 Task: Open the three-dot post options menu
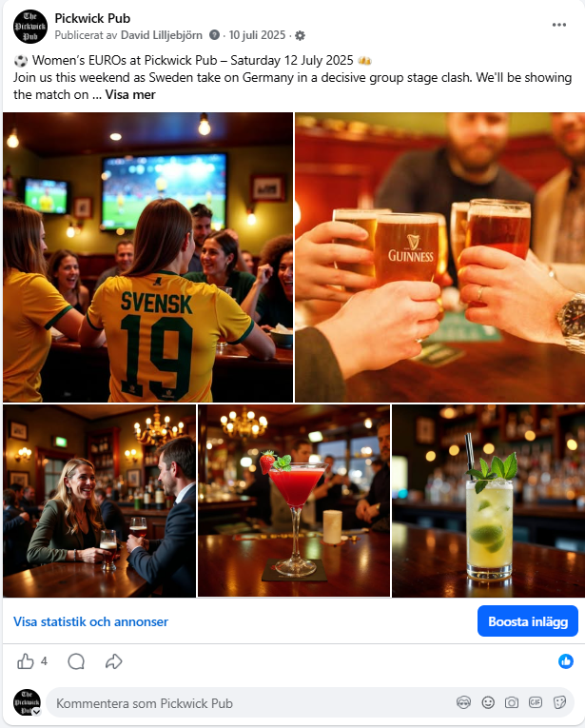[x=558, y=25]
